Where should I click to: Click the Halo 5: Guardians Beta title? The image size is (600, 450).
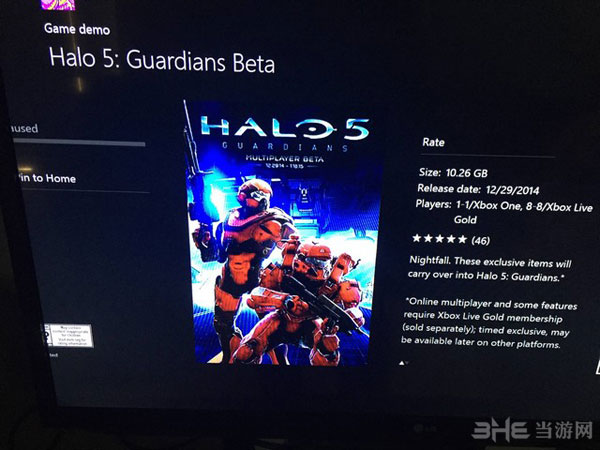(x=162, y=60)
